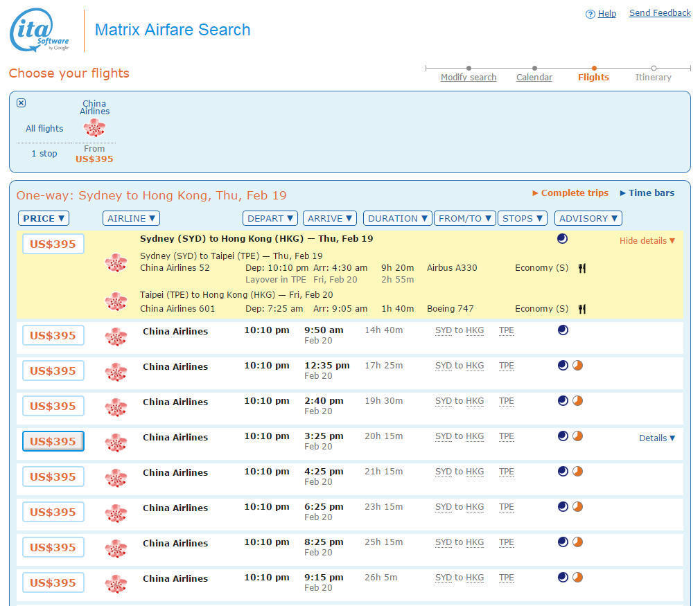The image size is (700, 606).
Task: Click SYD code on the 17h 25m row
Action: (444, 366)
